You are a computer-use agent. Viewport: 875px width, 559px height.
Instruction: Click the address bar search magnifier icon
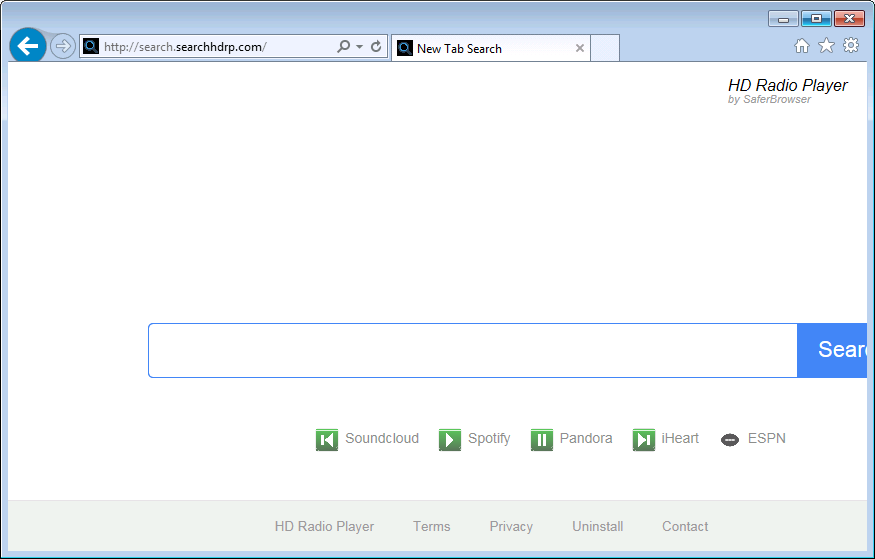pos(344,46)
